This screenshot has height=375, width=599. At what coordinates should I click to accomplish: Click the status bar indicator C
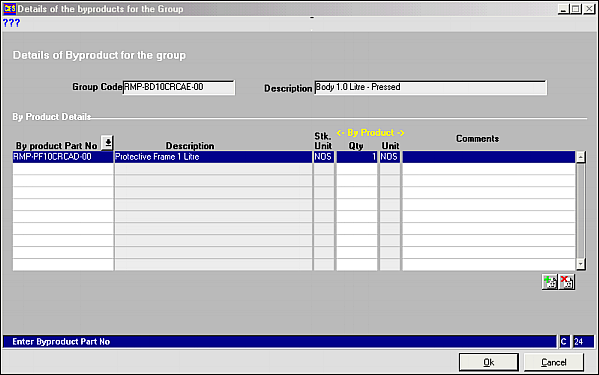click(x=564, y=341)
